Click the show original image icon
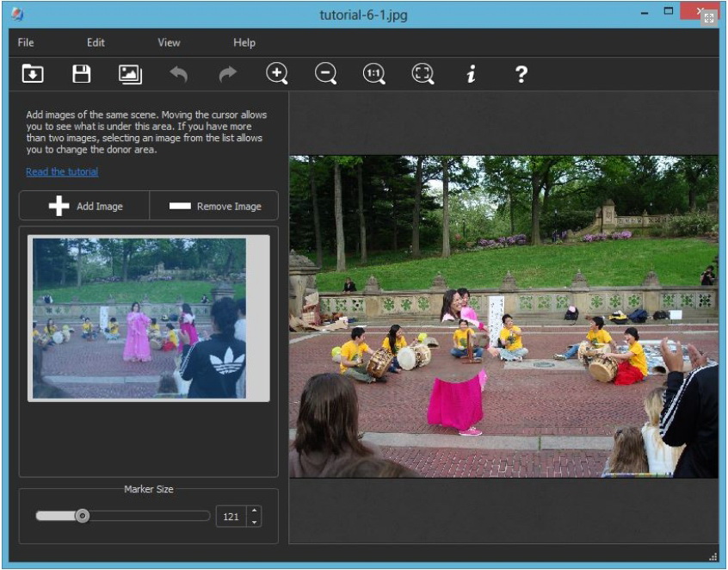 click(x=130, y=74)
